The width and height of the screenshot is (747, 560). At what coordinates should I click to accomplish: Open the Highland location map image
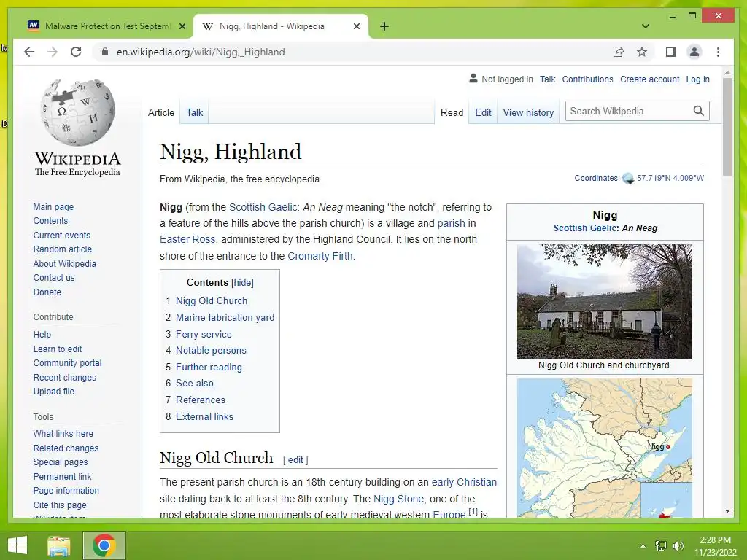pos(605,448)
